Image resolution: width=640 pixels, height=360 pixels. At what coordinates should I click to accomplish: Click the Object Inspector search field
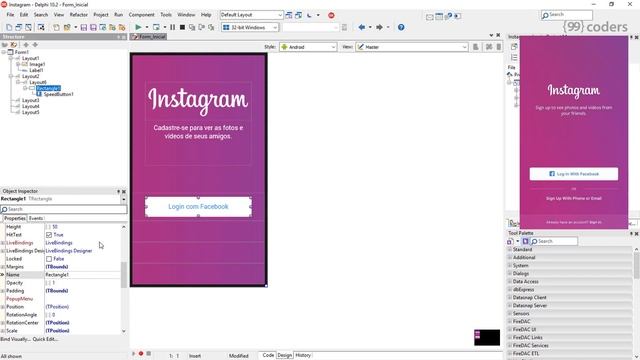click(64, 209)
